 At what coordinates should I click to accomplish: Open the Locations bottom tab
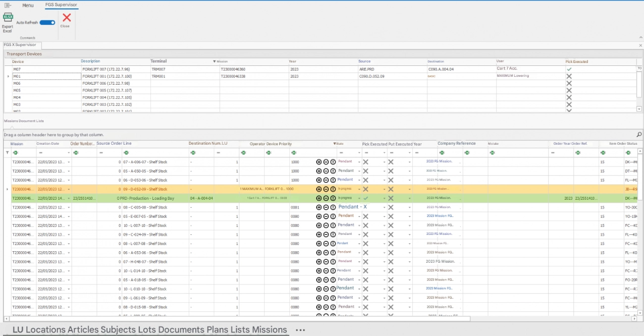click(46, 330)
